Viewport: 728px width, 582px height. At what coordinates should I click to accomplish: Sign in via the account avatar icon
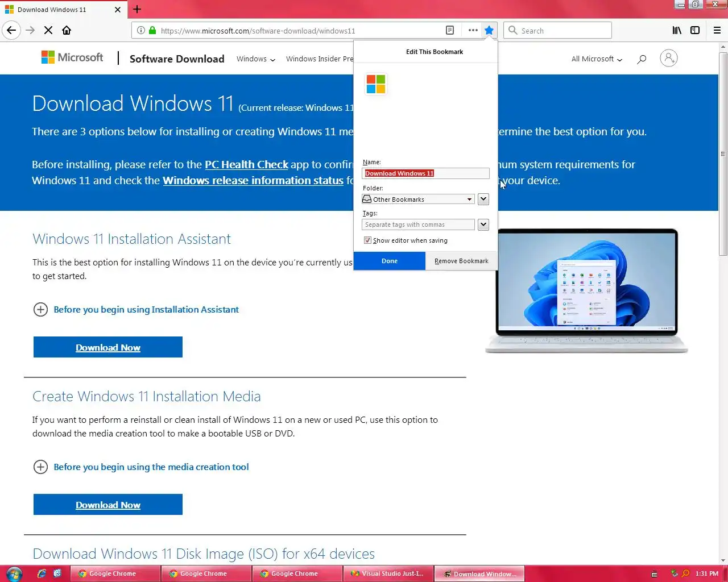669,58
